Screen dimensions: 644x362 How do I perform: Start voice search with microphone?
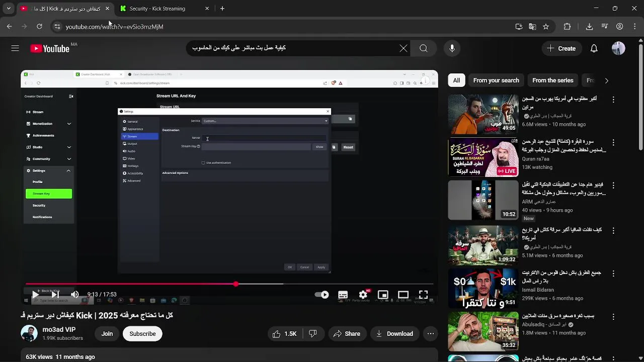(x=452, y=48)
